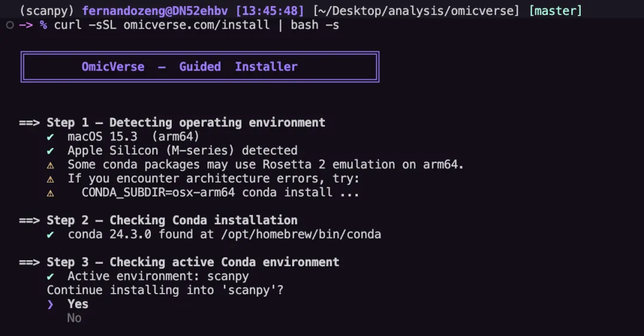Click the omicverse.com/install URL in the command
This screenshot has height=336, width=644.
[x=196, y=25]
